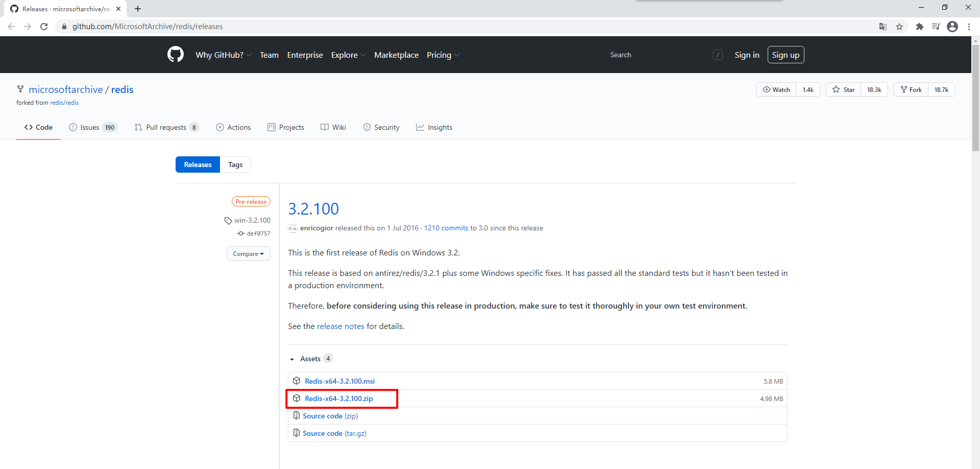Open the 3.2.100 release title
The width and height of the screenshot is (980, 469).
[313, 208]
